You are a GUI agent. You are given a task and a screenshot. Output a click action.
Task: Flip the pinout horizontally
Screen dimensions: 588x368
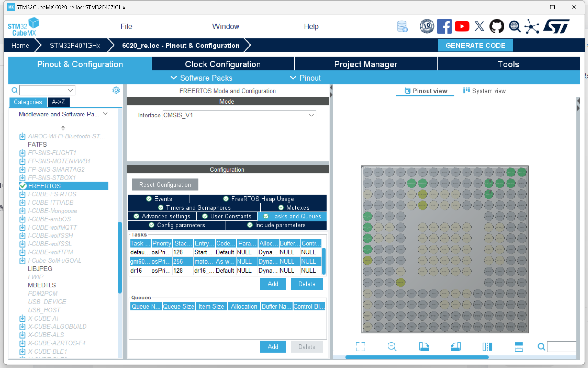487,347
